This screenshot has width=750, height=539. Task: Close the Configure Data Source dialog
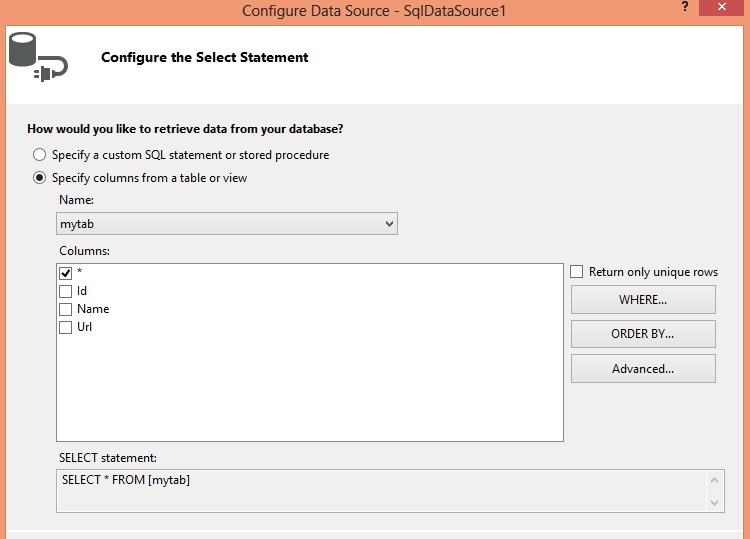721,7
